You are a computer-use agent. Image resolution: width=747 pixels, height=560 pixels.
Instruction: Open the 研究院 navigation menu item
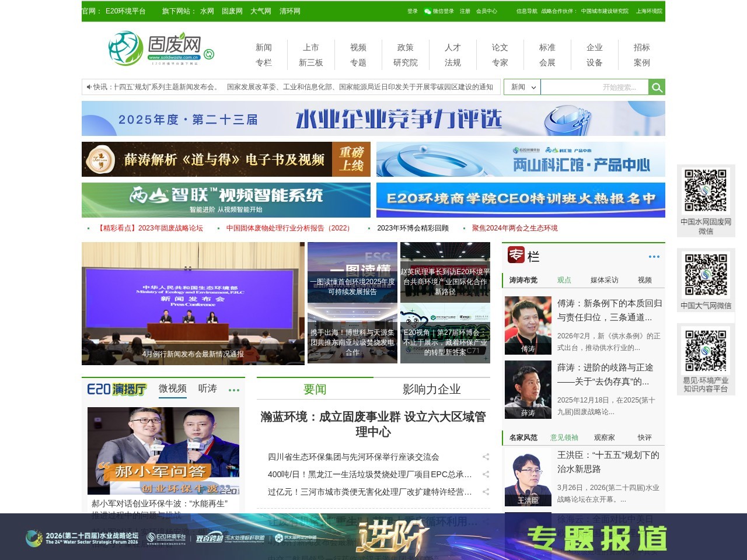click(406, 62)
